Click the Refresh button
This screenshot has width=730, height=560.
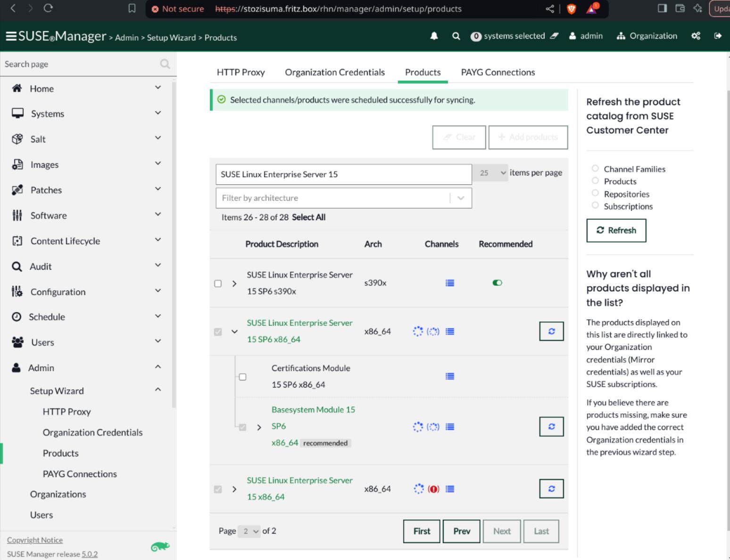[x=616, y=231]
